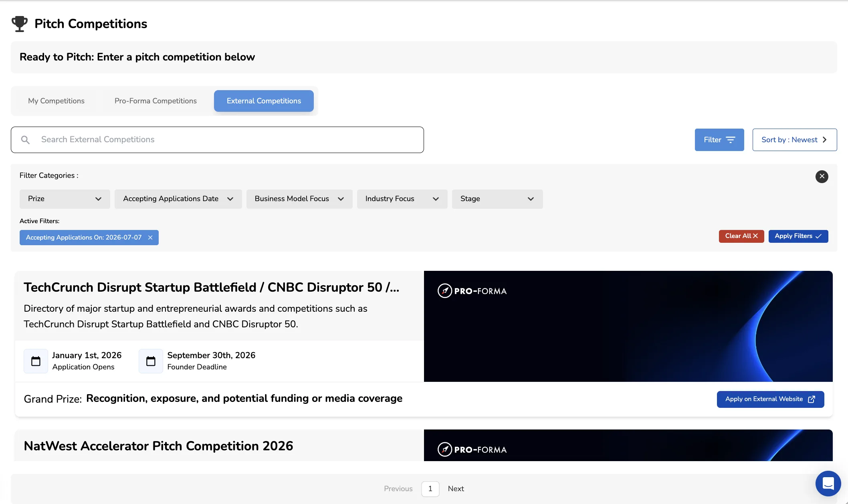848x504 pixels.
Task: Click the trophy icon beside Pitch Competitions
Action: pyautogui.click(x=20, y=24)
